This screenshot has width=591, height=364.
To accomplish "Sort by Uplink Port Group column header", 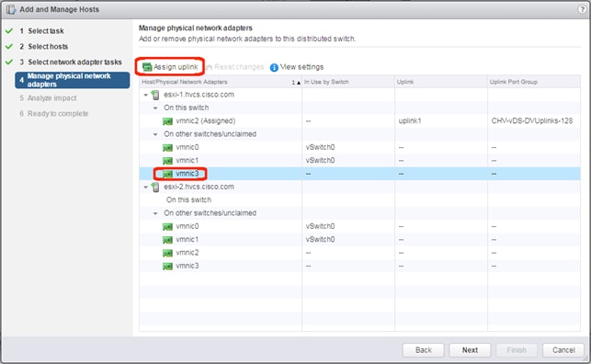I will click(534, 82).
